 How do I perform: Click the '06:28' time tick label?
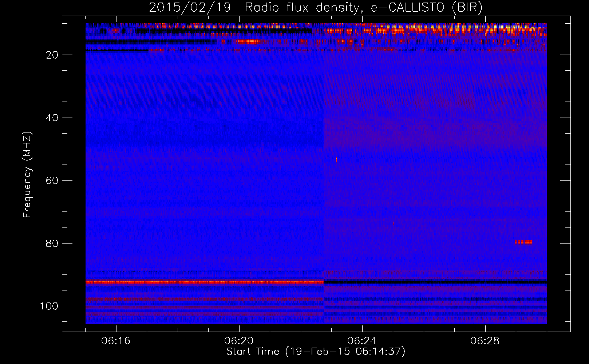485,341
